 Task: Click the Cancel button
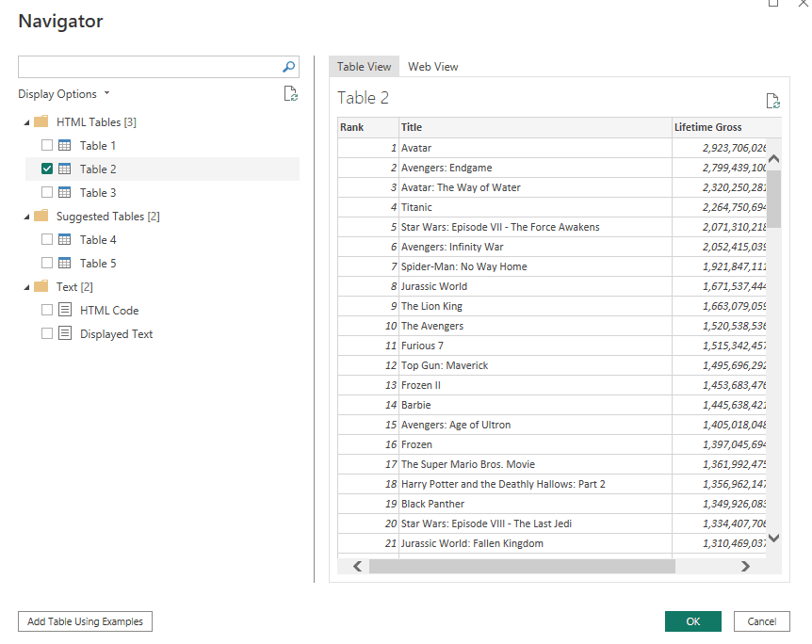coord(762,621)
